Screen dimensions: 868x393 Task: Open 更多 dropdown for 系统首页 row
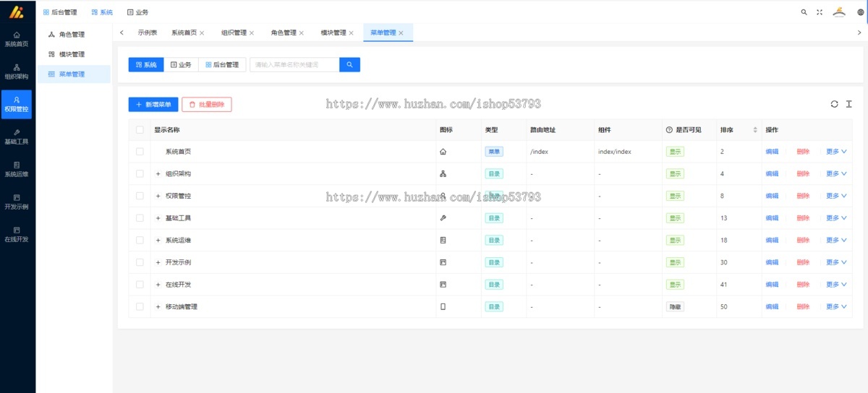[836, 152]
